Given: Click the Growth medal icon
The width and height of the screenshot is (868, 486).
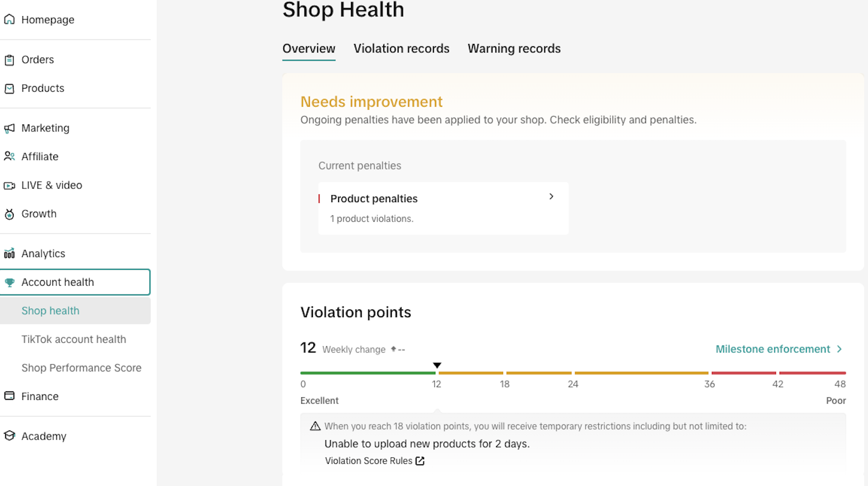Looking at the screenshot, I should [x=9, y=214].
